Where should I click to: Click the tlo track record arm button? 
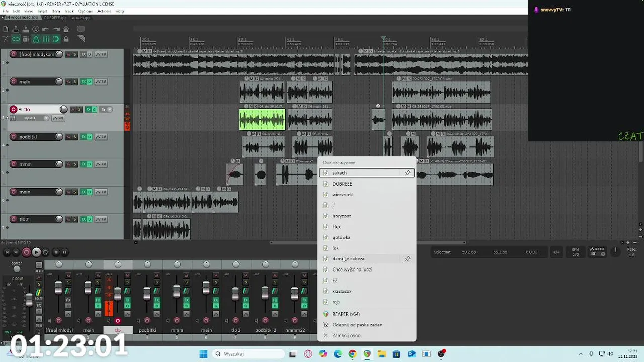(14, 109)
